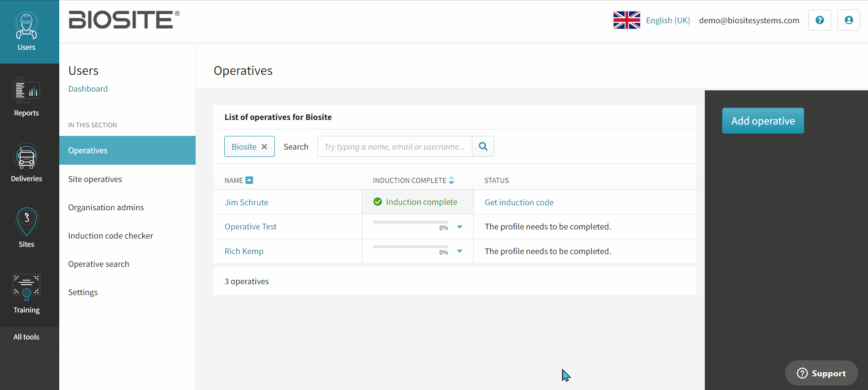The image size is (868, 390).
Task: Open All tools menu
Action: 26,337
